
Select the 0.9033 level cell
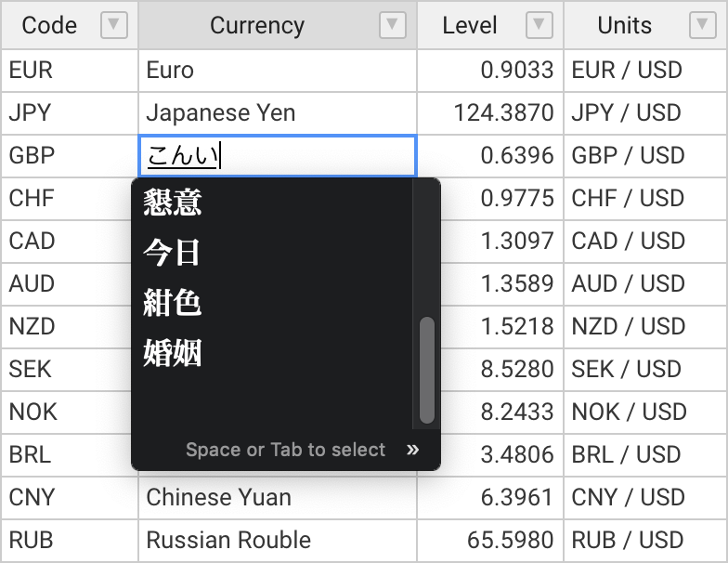(490, 71)
